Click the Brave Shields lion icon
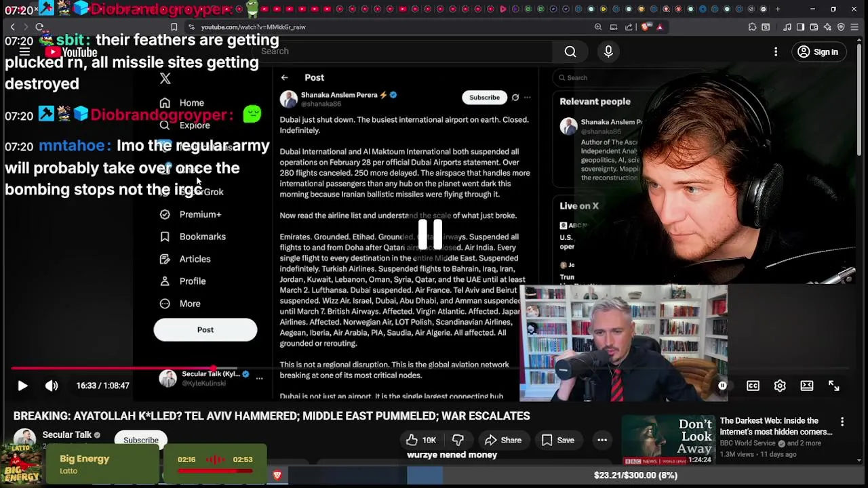Viewport: 868px width, 488px height. pyautogui.click(x=646, y=27)
